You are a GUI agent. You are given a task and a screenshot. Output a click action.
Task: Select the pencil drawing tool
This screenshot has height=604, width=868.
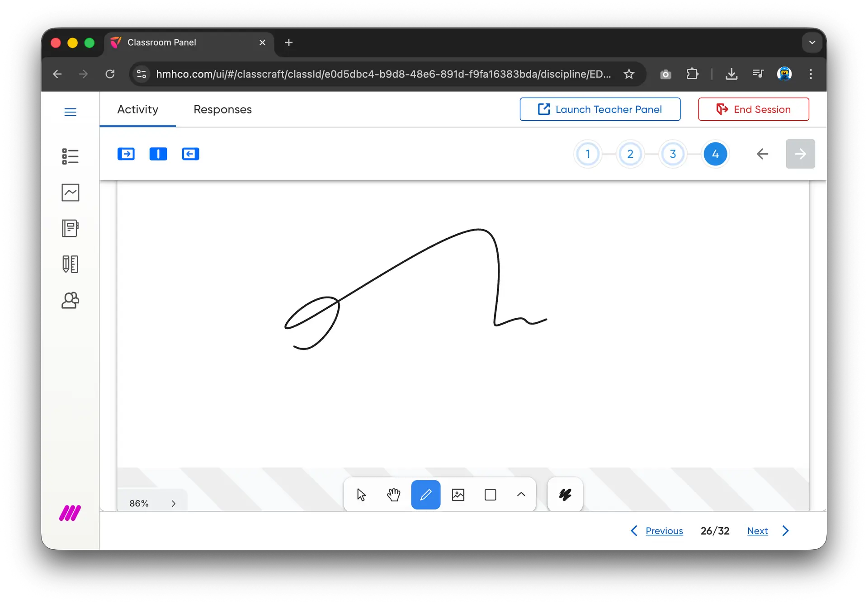425,495
